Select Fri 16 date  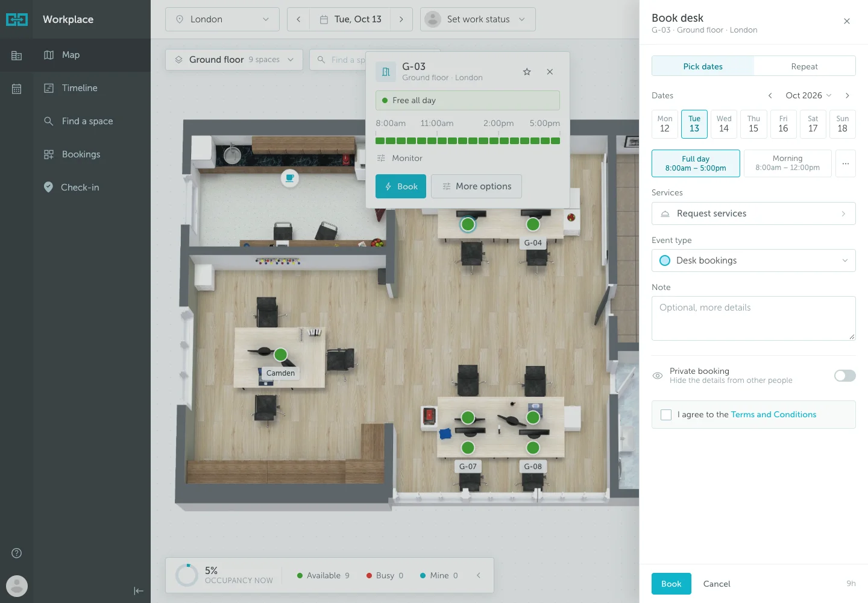pos(783,124)
